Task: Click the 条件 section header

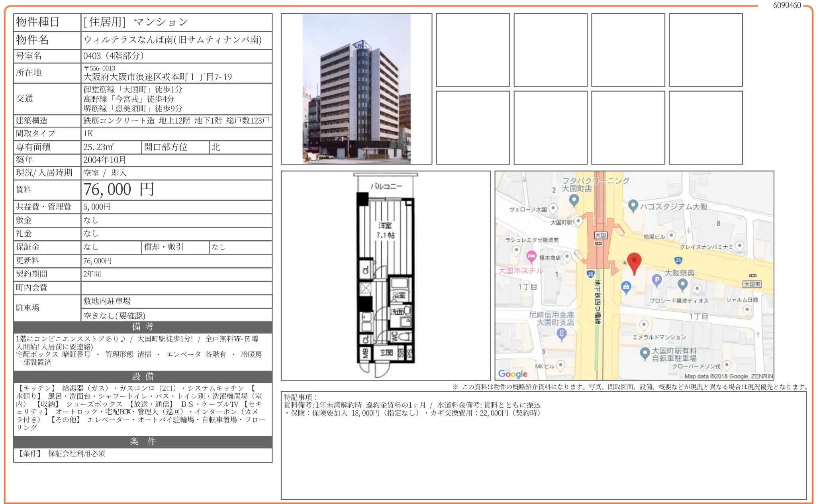Action: click(x=143, y=442)
